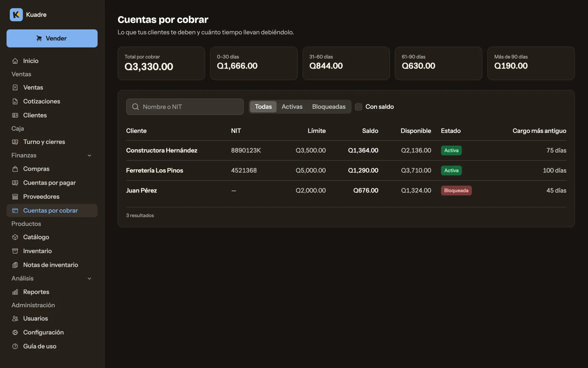This screenshot has width=588, height=368.
Task: Click the Configuración gear icon
Action: tap(15, 333)
